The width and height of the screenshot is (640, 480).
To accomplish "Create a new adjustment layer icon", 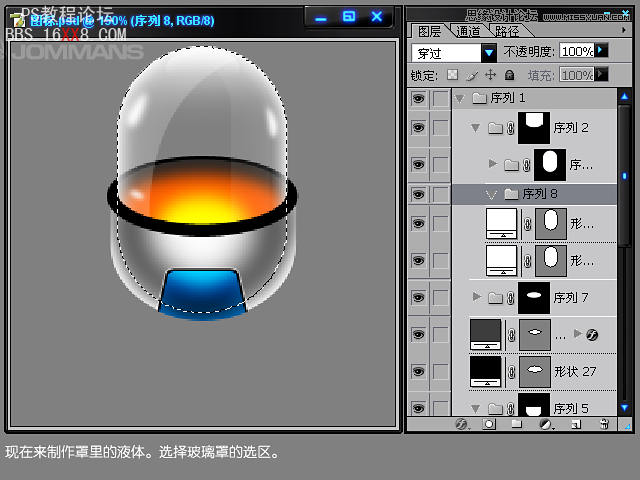I will 545,424.
